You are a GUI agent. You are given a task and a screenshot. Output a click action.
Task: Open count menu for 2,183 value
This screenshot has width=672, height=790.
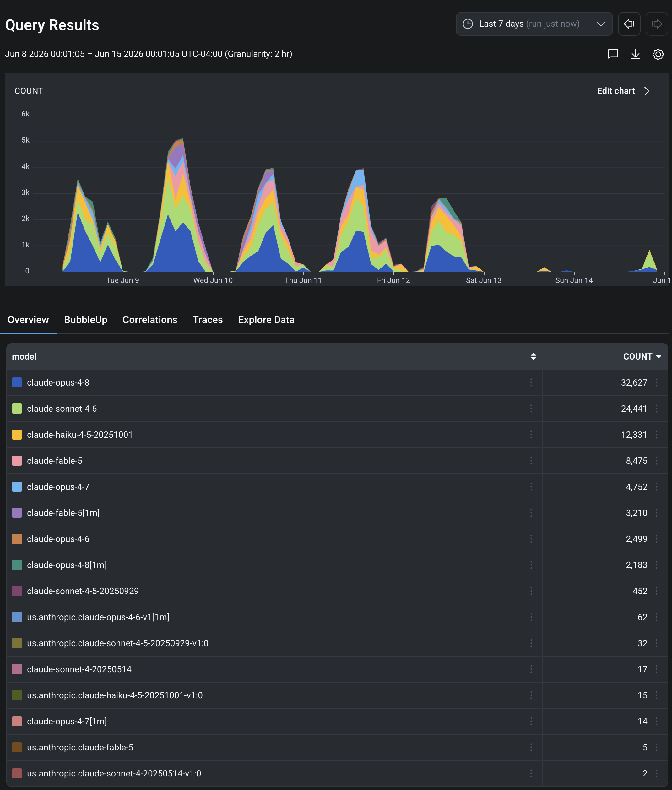tap(656, 565)
